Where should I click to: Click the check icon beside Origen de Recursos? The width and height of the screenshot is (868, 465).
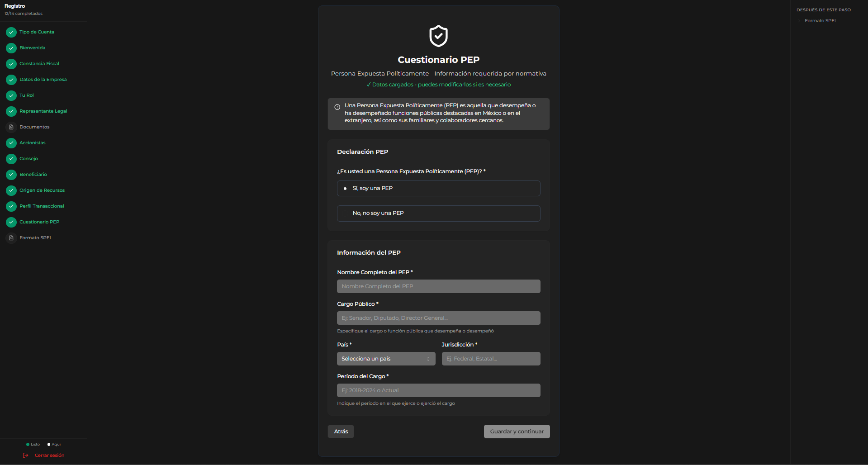point(11,190)
